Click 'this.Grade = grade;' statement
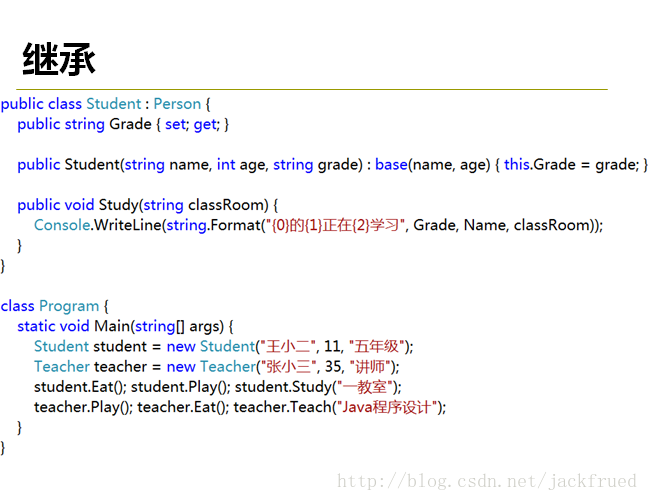 coord(572,165)
